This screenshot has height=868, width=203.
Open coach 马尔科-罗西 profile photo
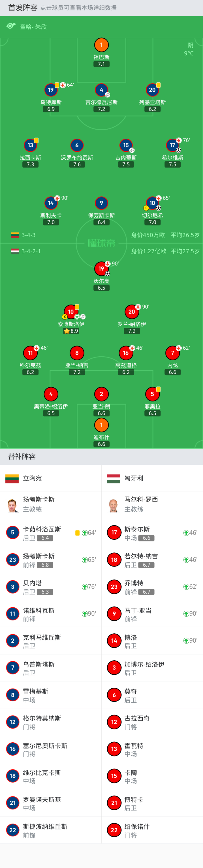pos(114,505)
